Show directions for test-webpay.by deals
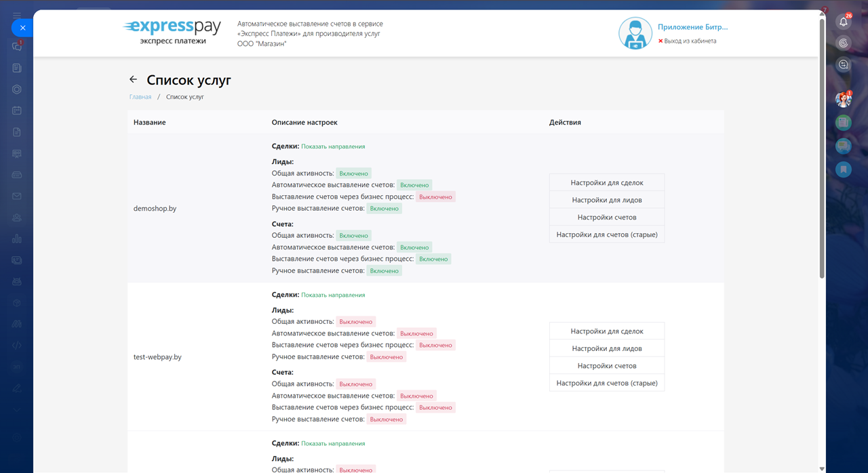The image size is (868, 473). pyautogui.click(x=333, y=295)
